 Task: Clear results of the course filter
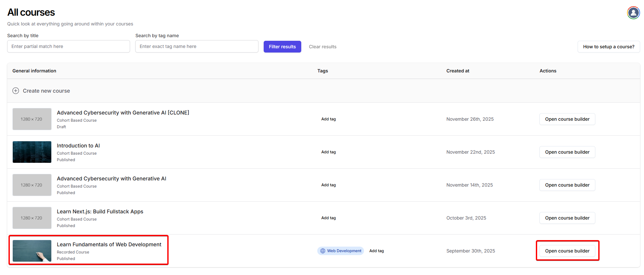click(322, 47)
